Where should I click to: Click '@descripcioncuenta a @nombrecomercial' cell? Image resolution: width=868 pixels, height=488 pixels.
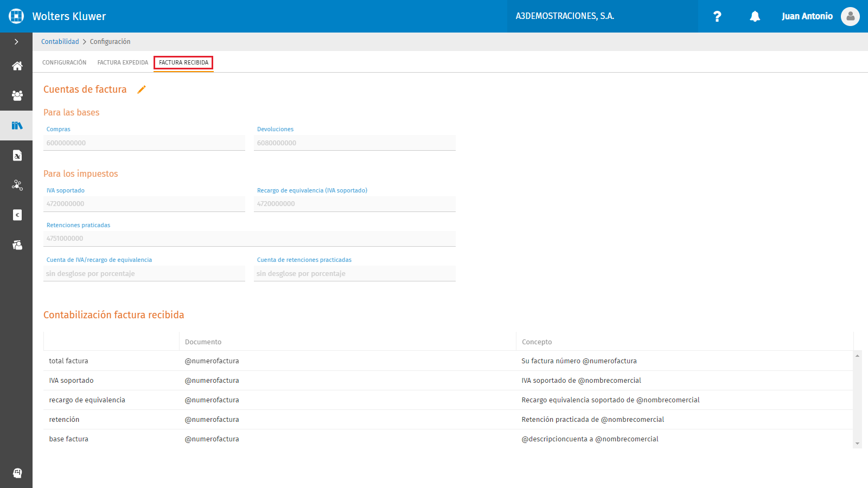[x=590, y=439]
